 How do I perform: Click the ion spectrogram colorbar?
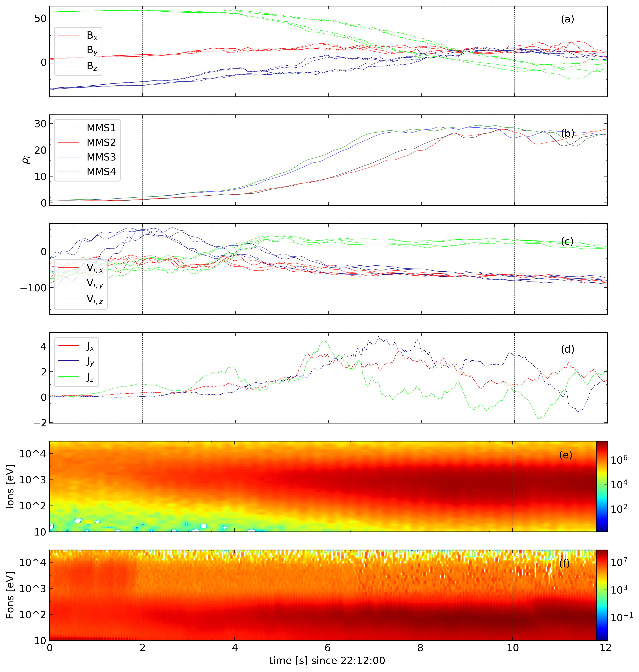point(602,486)
